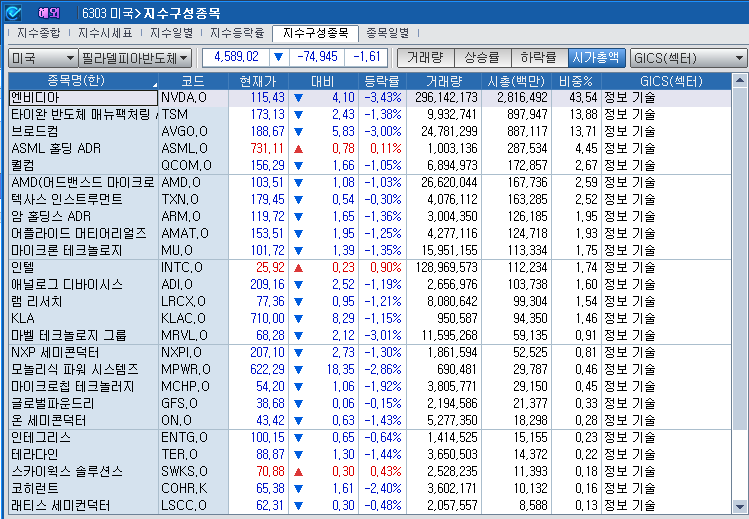Click scrollbar up arrow
The width and height of the screenshot is (749, 519).
coord(739,80)
